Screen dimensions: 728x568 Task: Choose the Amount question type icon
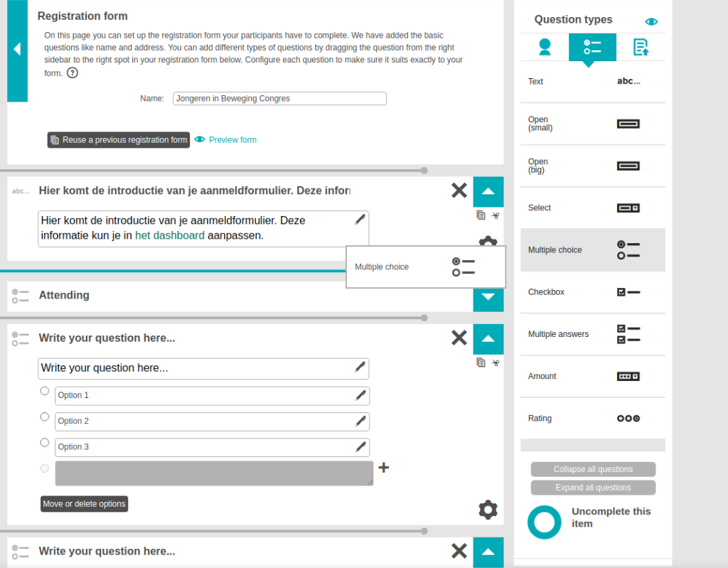(x=628, y=376)
